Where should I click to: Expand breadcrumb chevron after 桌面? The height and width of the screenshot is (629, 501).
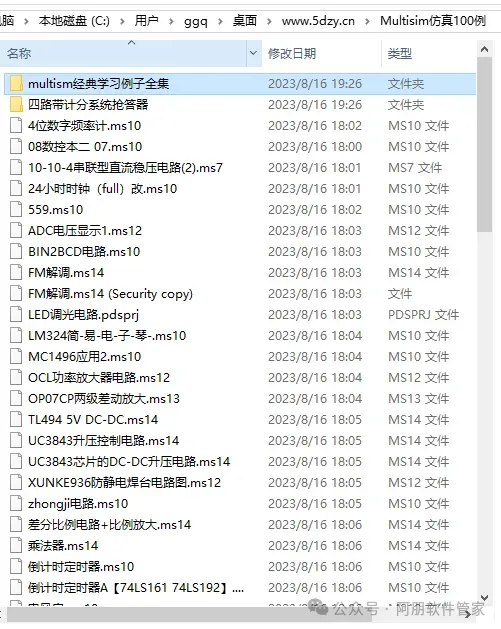[x=269, y=21]
